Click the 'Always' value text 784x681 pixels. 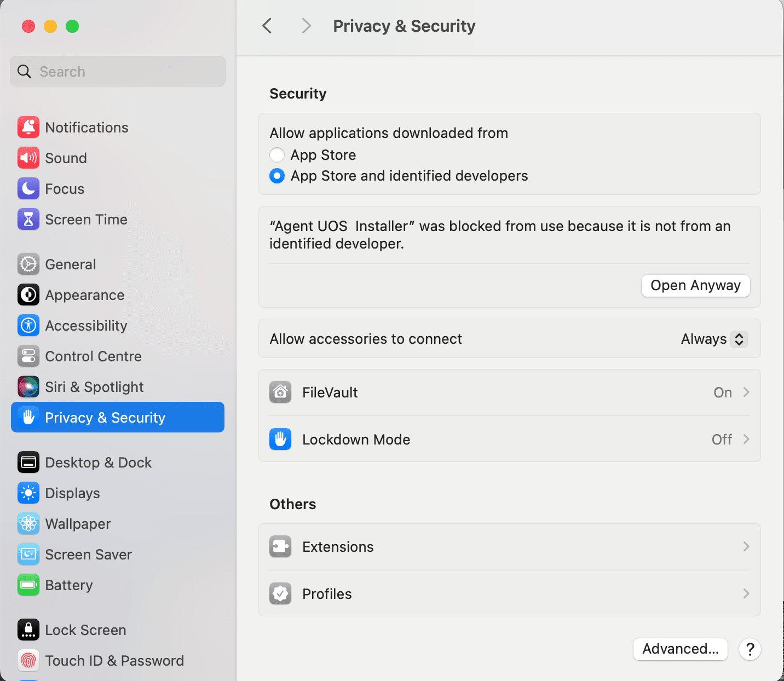point(704,339)
